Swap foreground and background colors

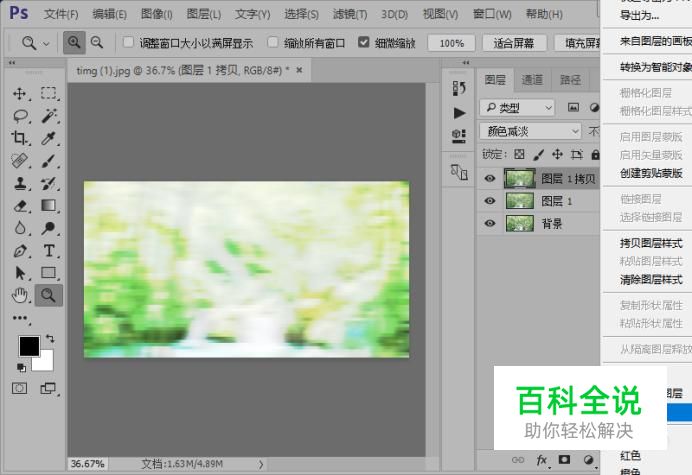(50, 339)
